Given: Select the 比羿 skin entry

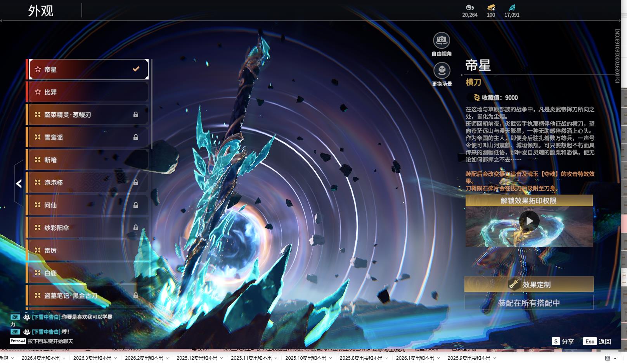Looking at the screenshot, I should (87, 92).
